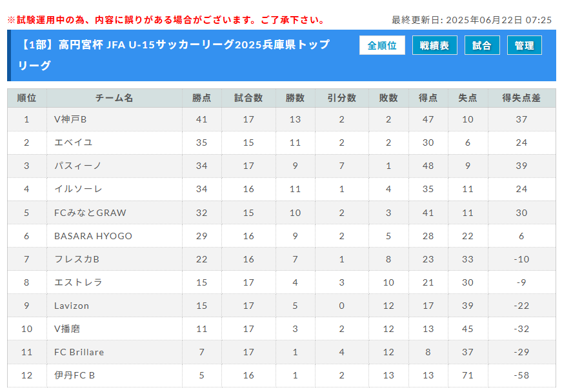This screenshot has height=392, width=562.
Task: Select Lavizon in the standings
Action: [x=72, y=306]
